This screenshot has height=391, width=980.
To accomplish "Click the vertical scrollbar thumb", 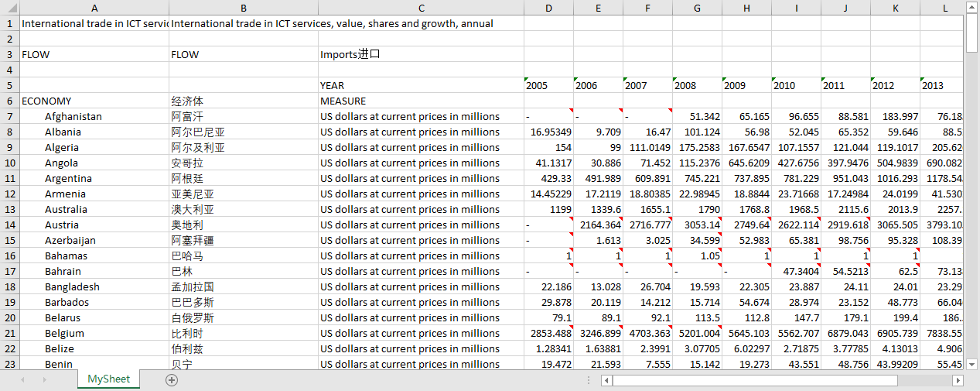I will coord(972,35).
